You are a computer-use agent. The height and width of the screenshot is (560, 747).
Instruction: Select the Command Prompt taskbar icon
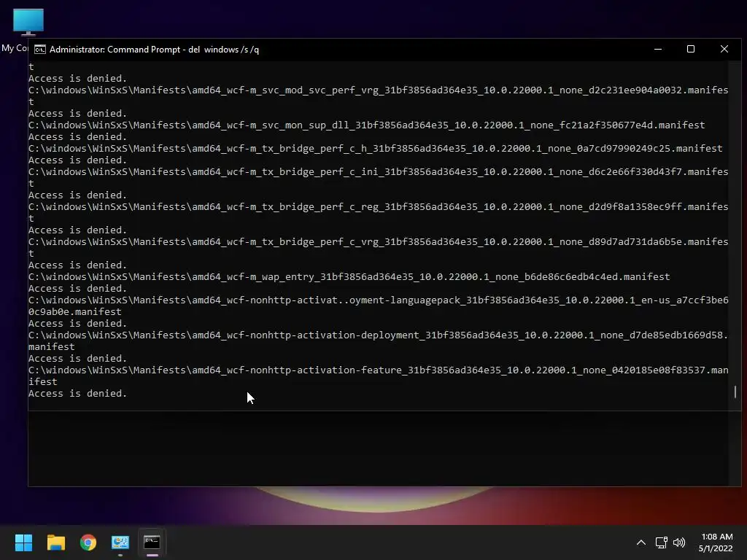152,542
